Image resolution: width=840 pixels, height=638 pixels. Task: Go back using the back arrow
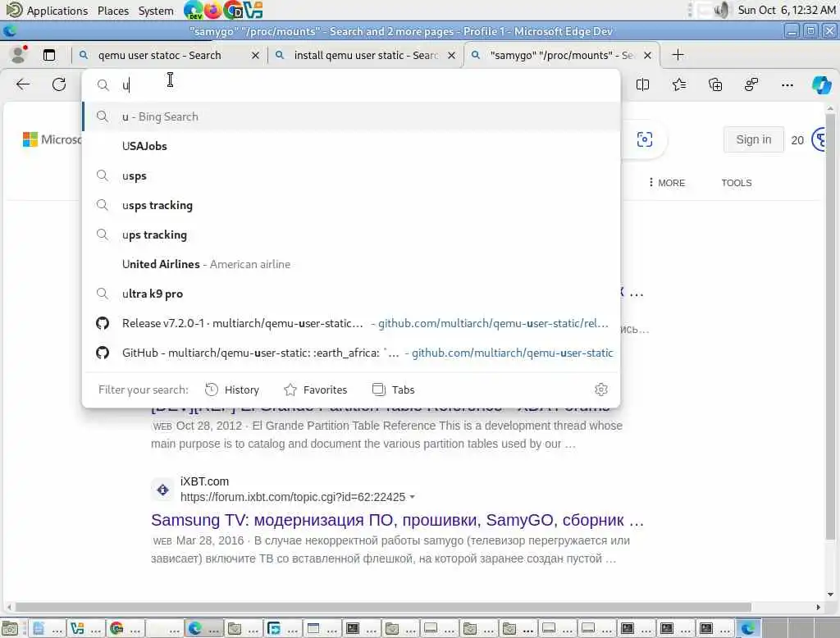pyautogui.click(x=23, y=84)
